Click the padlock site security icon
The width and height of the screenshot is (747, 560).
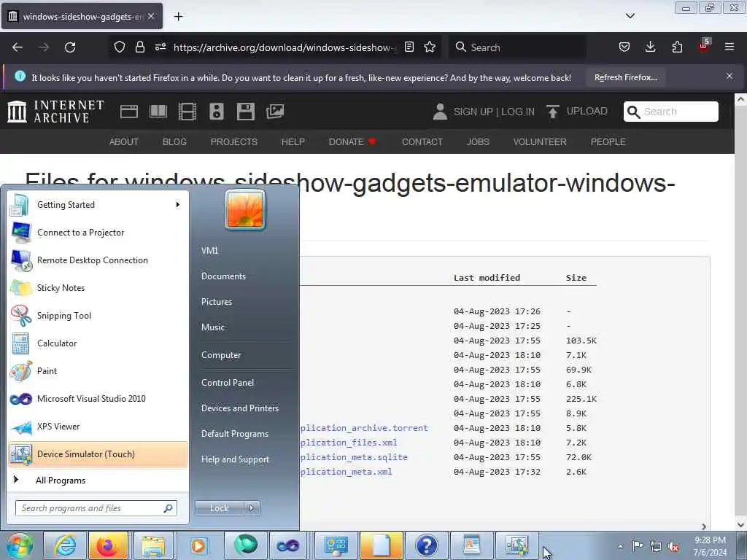[x=139, y=47]
